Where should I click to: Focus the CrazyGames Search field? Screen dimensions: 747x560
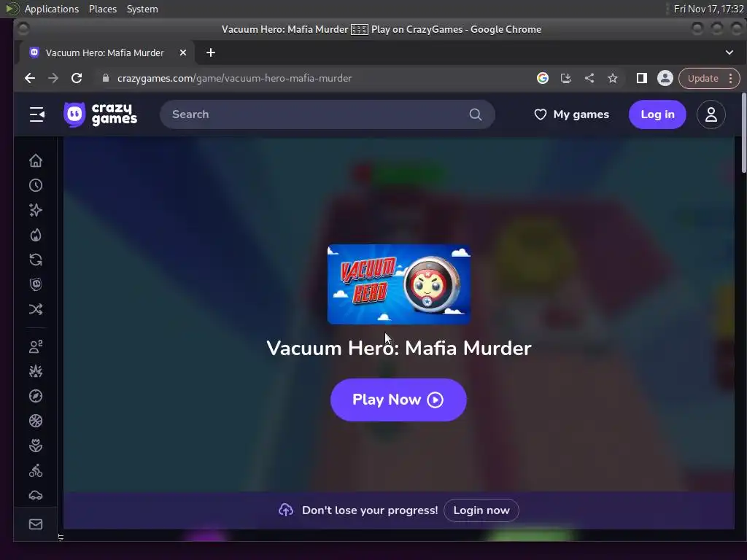[328, 114]
